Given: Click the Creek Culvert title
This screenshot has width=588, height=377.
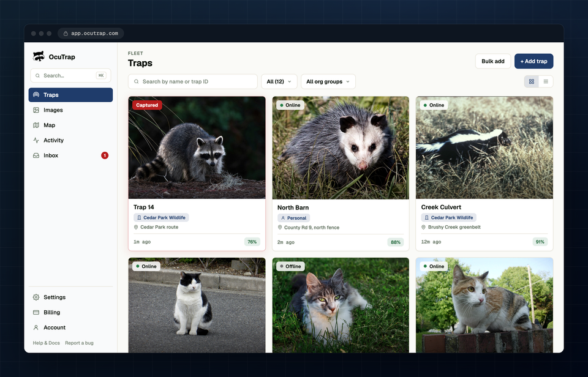Looking at the screenshot, I should pos(441,207).
